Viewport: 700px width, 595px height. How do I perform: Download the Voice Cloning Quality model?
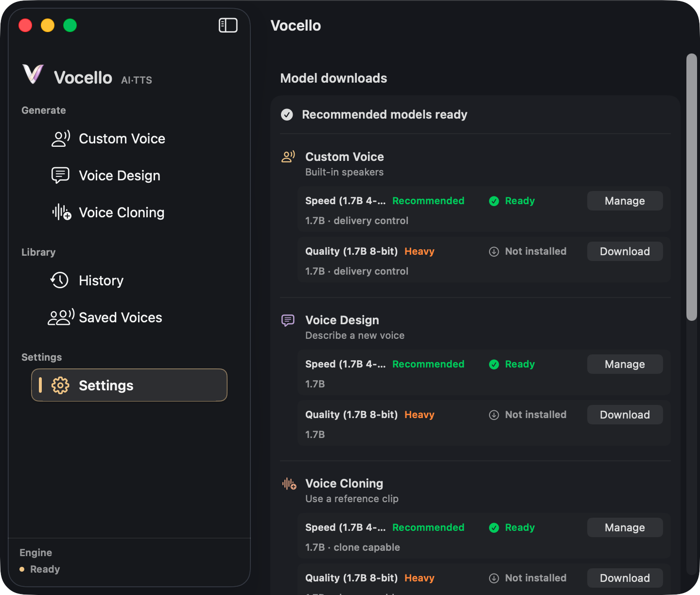[x=625, y=578]
